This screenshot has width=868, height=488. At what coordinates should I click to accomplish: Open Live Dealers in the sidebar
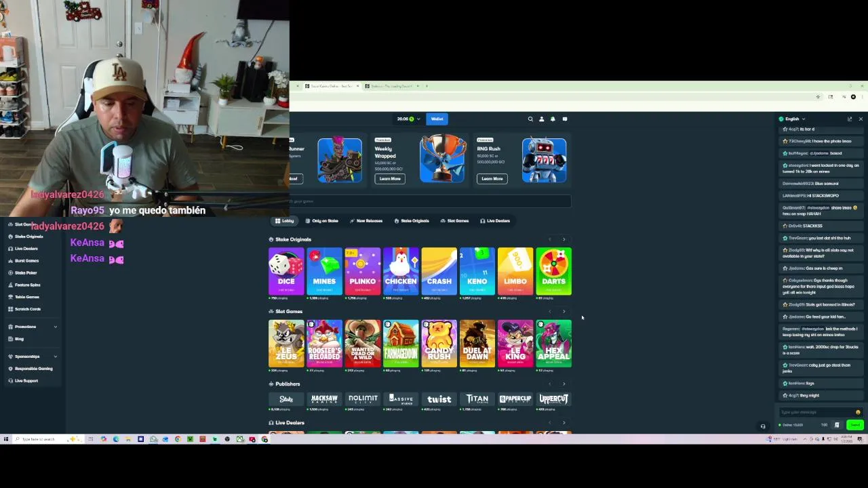[x=26, y=249]
